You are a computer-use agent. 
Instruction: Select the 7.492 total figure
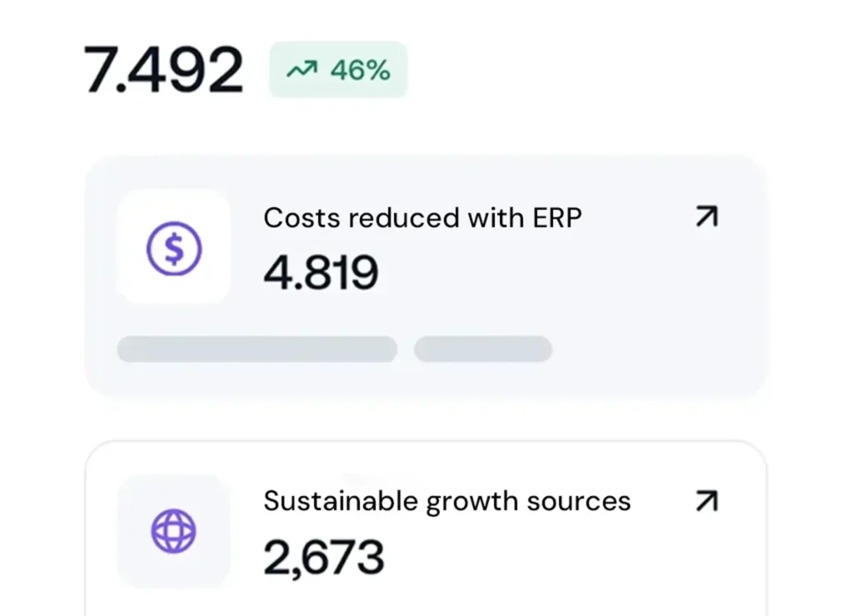pos(164,70)
